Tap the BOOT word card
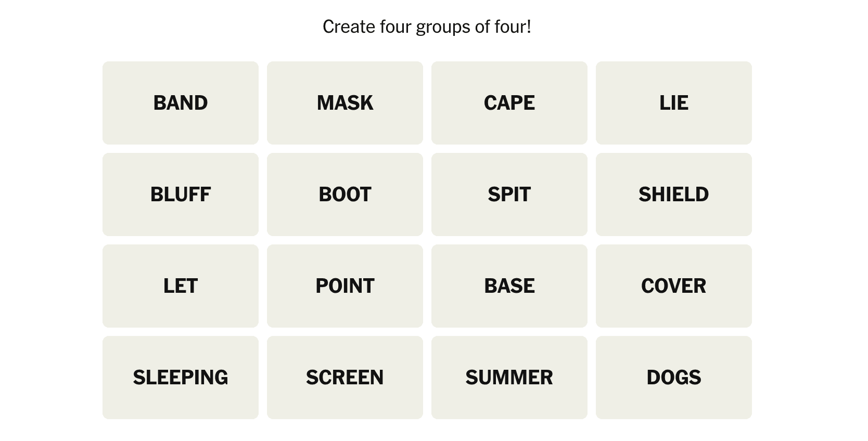The width and height of the screenshot is (868, 441). coord(345,194)
